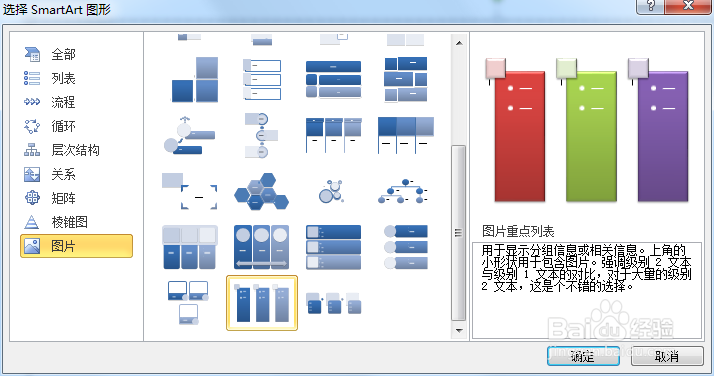Click the layout description text box
The width and height of the screenshot is (714, 376).
586,290
